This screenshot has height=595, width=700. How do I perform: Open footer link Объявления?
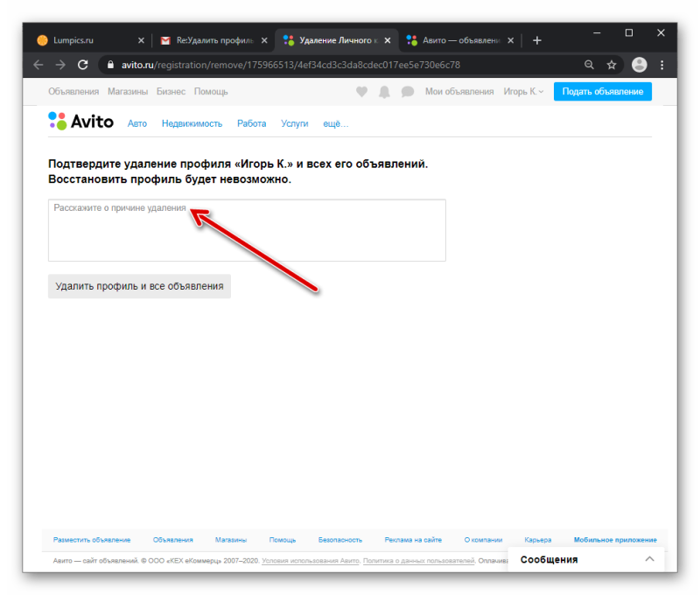(172, 540)
